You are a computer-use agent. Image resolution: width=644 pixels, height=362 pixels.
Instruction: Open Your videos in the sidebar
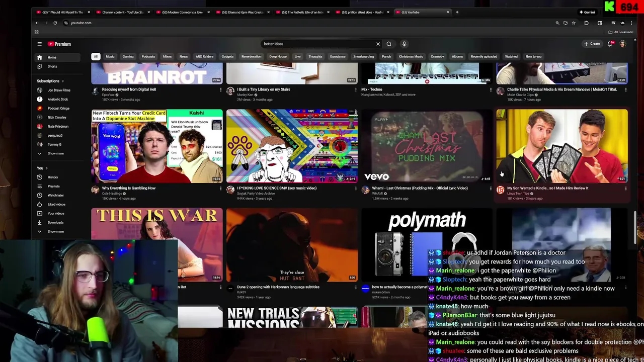tap(55, 213)
